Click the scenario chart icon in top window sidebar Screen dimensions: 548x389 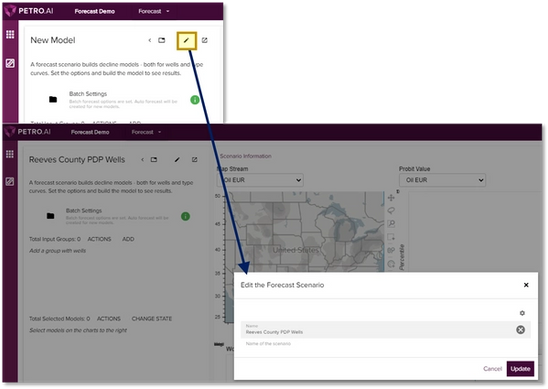10,63
